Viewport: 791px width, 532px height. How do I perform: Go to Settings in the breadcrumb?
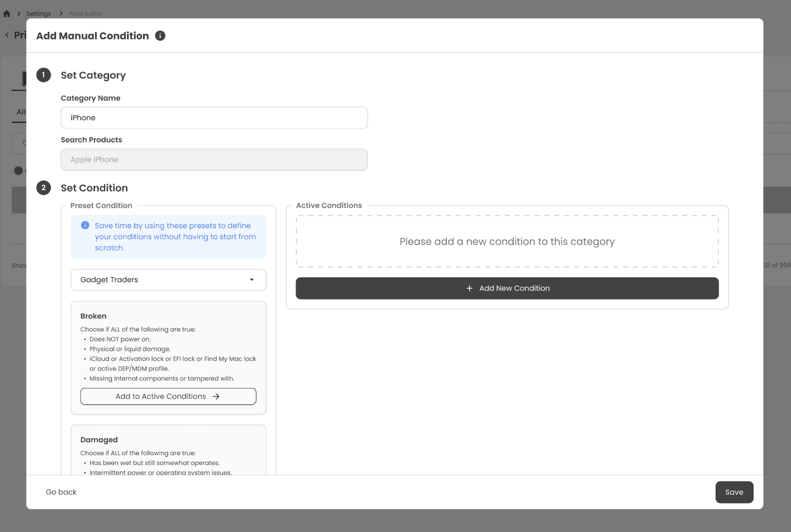tap(39, 14)
